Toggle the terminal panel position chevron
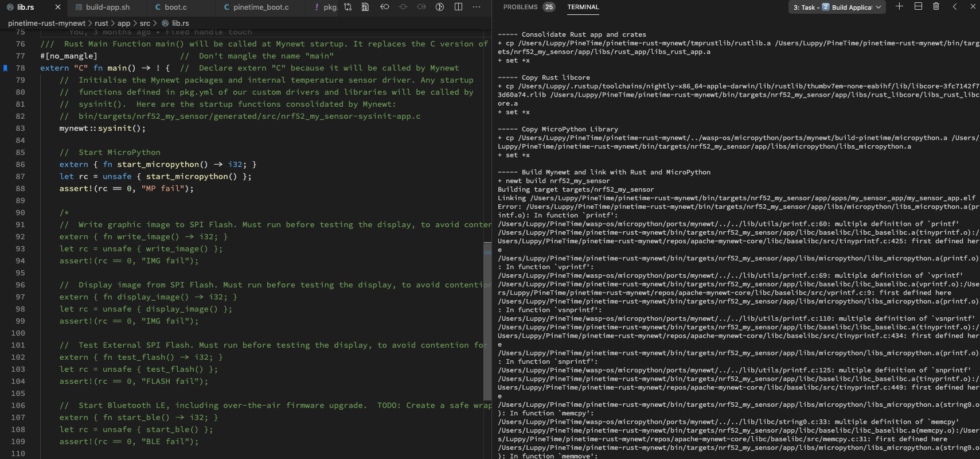The width and height of the screenshot is (980, 459). click(x=955, y=7)
